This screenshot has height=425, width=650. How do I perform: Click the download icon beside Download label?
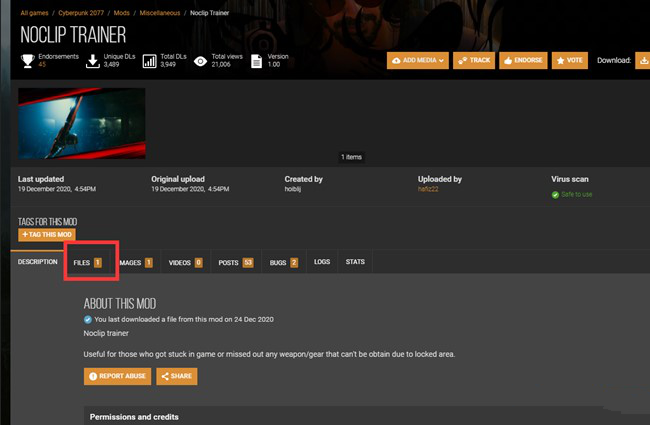(x=641, y=60)
